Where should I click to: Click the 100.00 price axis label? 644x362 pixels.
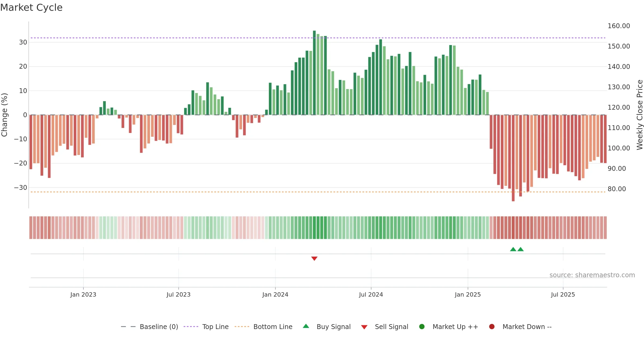[x=619, y=148]
